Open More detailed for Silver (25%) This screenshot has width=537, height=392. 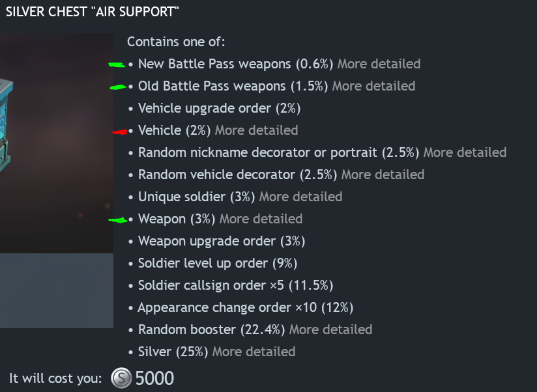click(x=254, y=352)
